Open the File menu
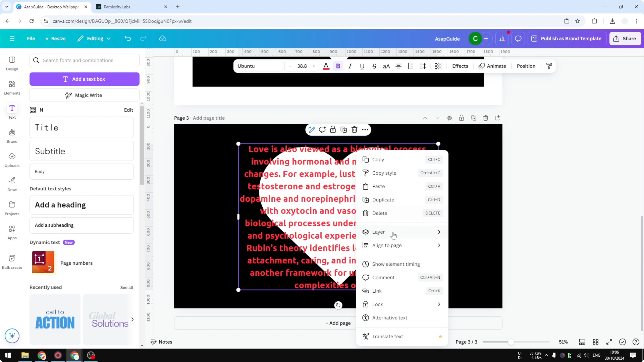 coord(31,38)
